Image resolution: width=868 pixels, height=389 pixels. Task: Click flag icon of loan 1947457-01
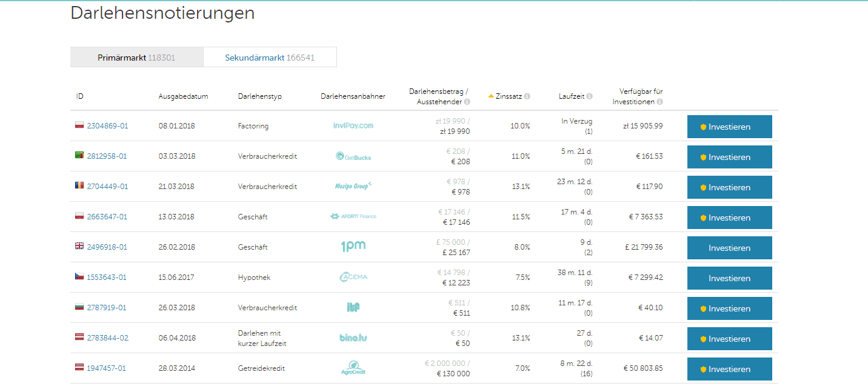[x=79, y=368]
